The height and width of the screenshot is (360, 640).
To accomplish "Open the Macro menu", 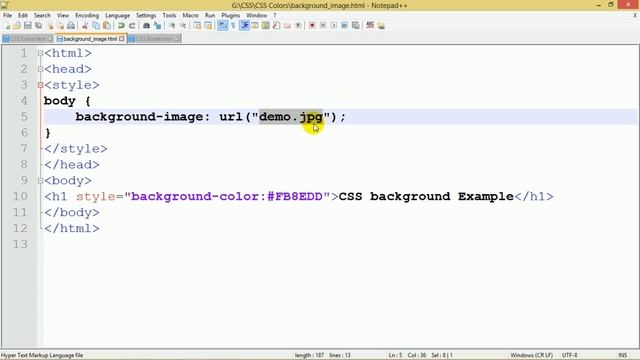I will (190, 16).
